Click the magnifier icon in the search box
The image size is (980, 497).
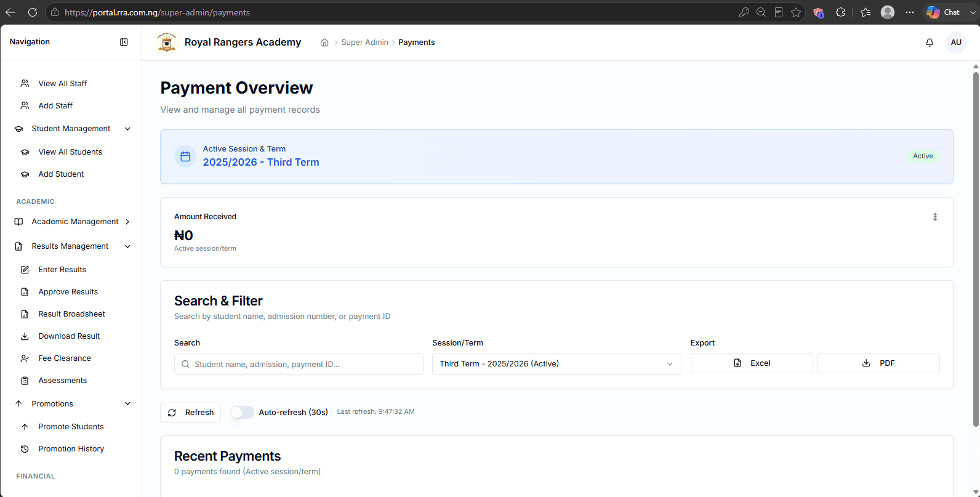click(185, 364)
